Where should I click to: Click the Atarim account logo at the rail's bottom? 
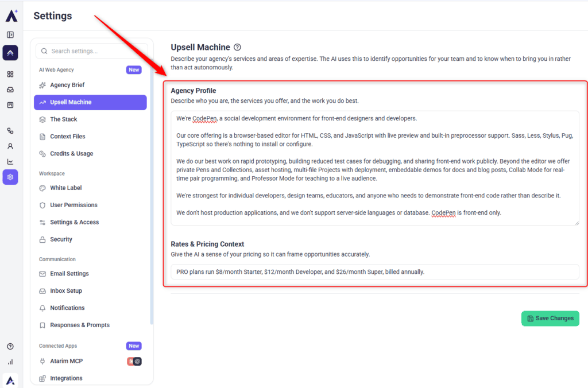[x=10, y=380]
